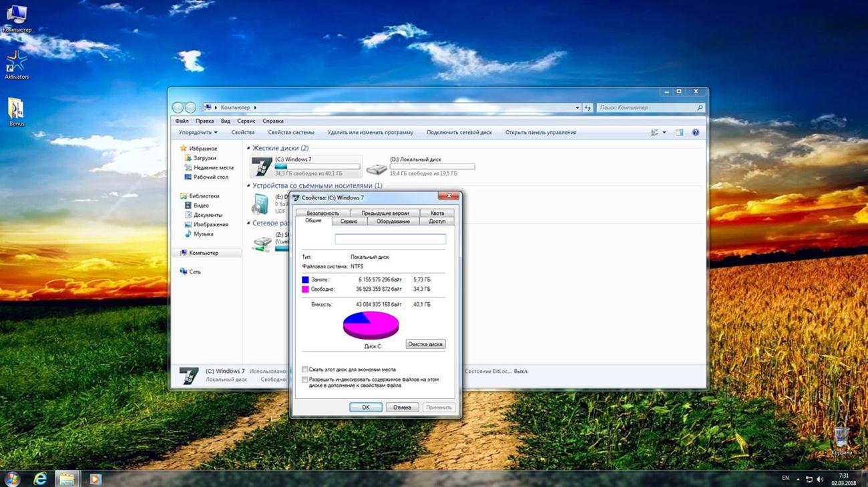
Task: Select the (E:) DVD drive icon
Action: pos(259,204)
